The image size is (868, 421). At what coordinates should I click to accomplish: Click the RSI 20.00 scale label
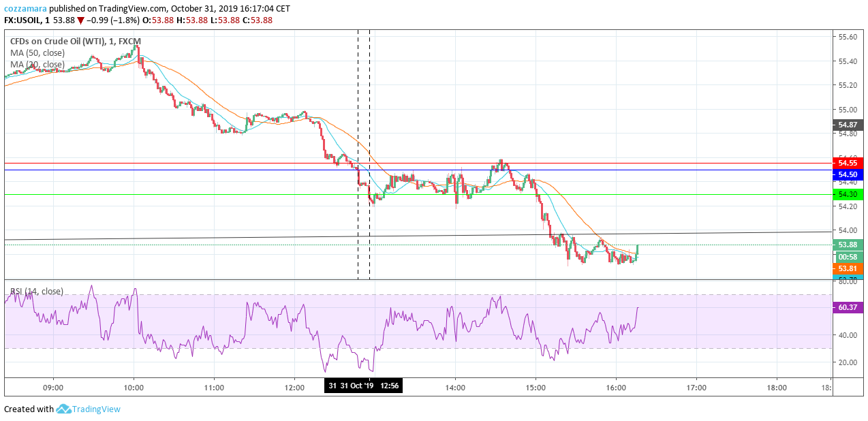848,362
